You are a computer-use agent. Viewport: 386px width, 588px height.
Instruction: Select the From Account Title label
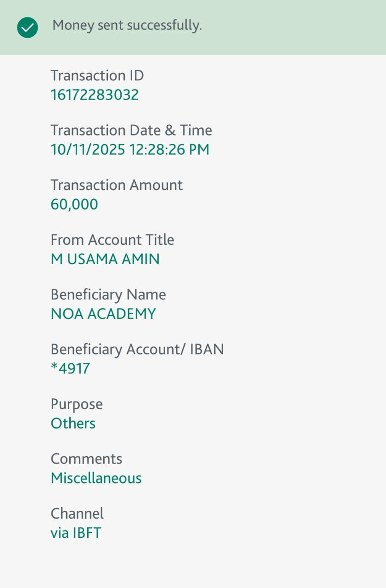click(x=112, y=240)
